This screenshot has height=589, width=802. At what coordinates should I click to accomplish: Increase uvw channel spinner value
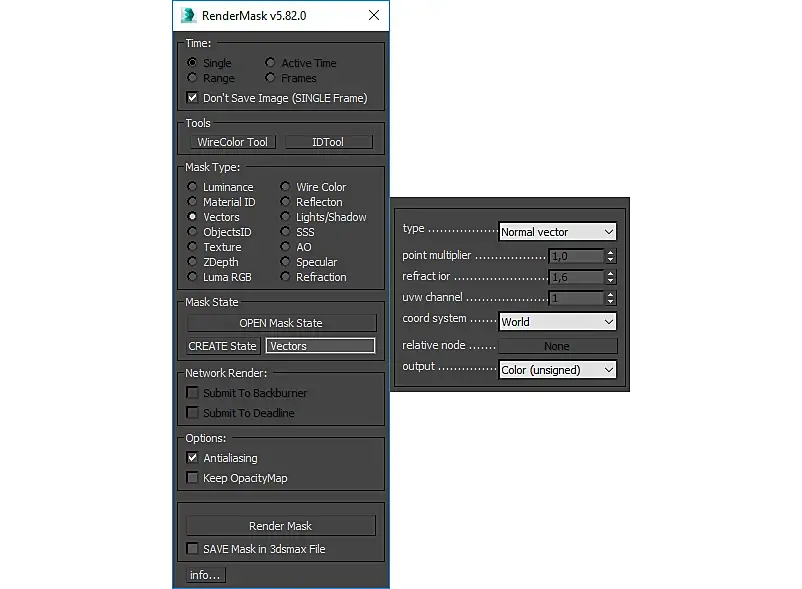[610, 294]
